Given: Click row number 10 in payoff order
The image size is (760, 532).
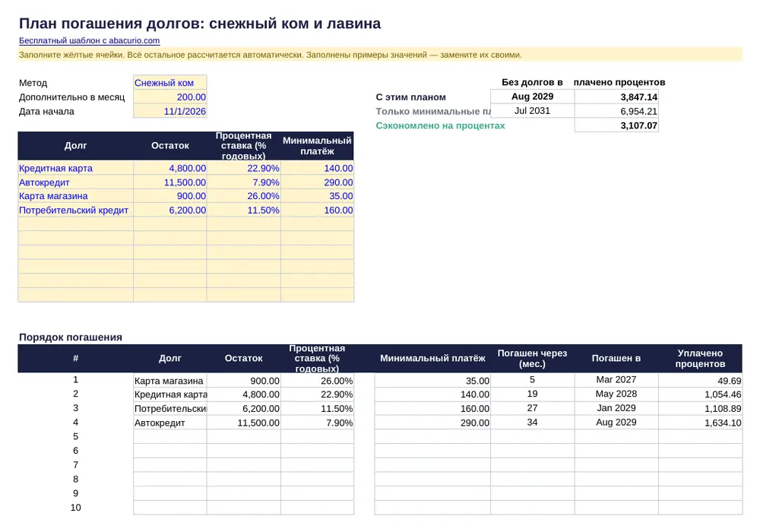Looking at the screenshot, I should (75, 508).
